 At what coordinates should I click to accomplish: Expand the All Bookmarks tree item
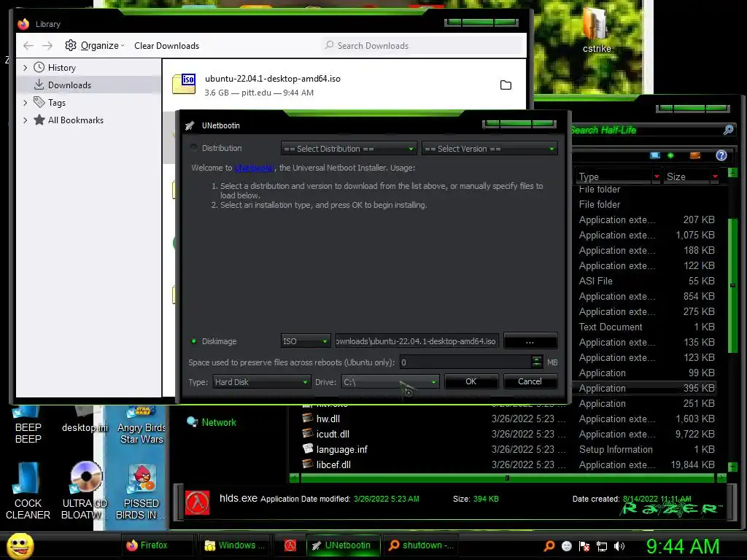tap(26, 120)
